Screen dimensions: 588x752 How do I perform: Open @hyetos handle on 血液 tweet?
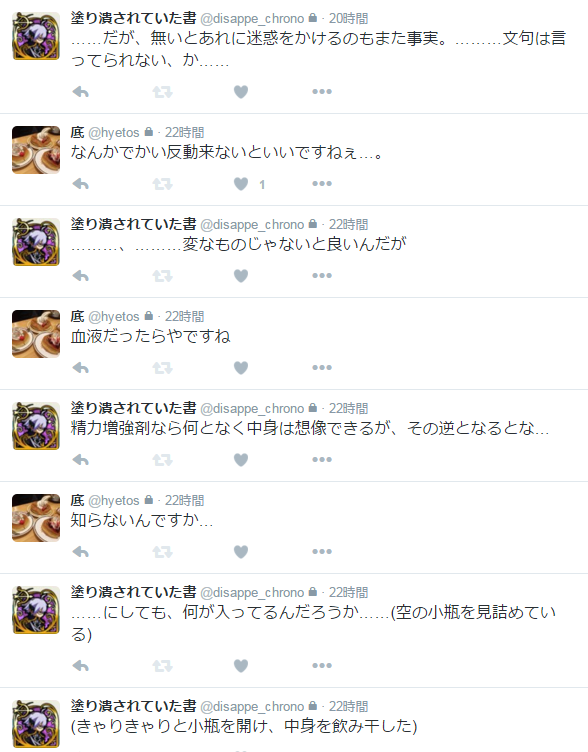(114, 317)
